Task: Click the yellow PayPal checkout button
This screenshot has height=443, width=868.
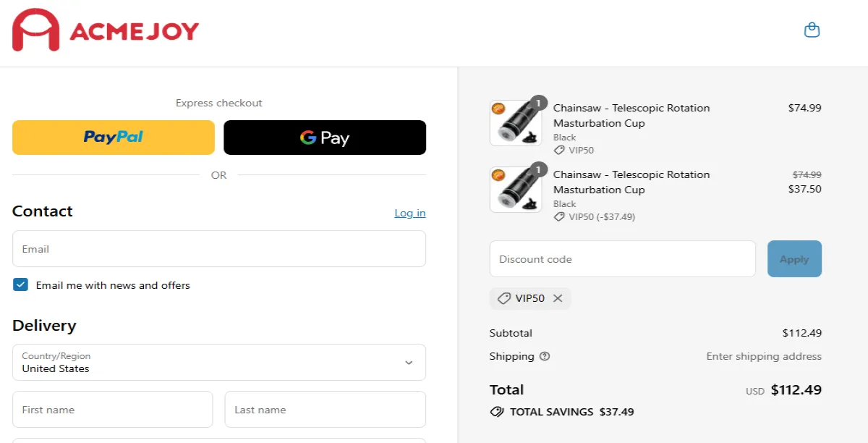Action: 113,137
